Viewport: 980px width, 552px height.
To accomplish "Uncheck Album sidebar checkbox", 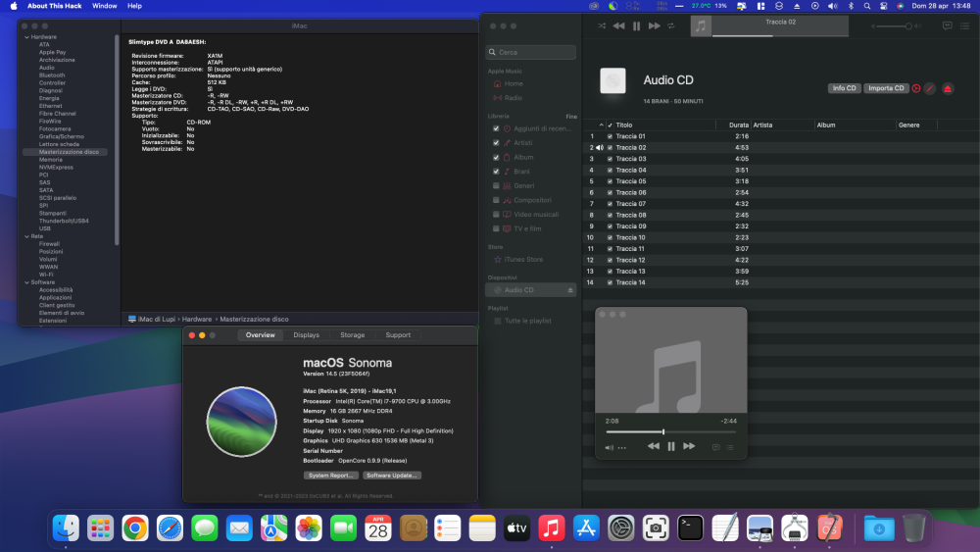I will point(496,158).
